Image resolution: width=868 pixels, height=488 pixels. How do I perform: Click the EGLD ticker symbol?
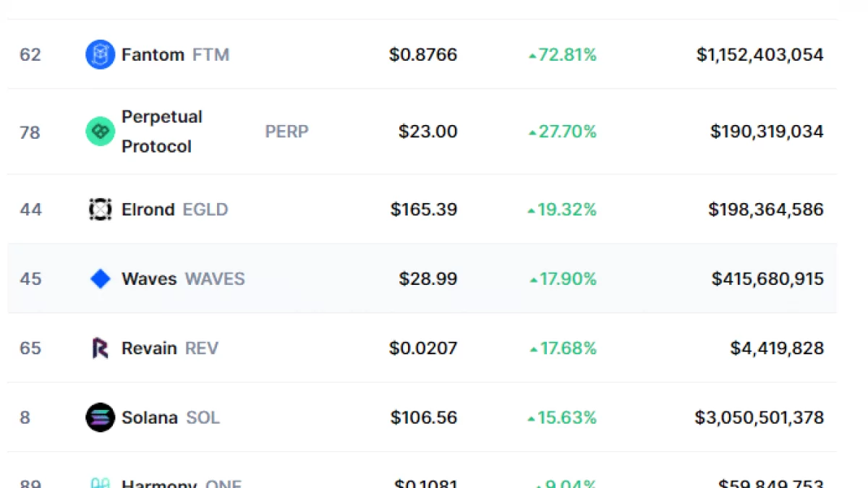tap(205, 210)
